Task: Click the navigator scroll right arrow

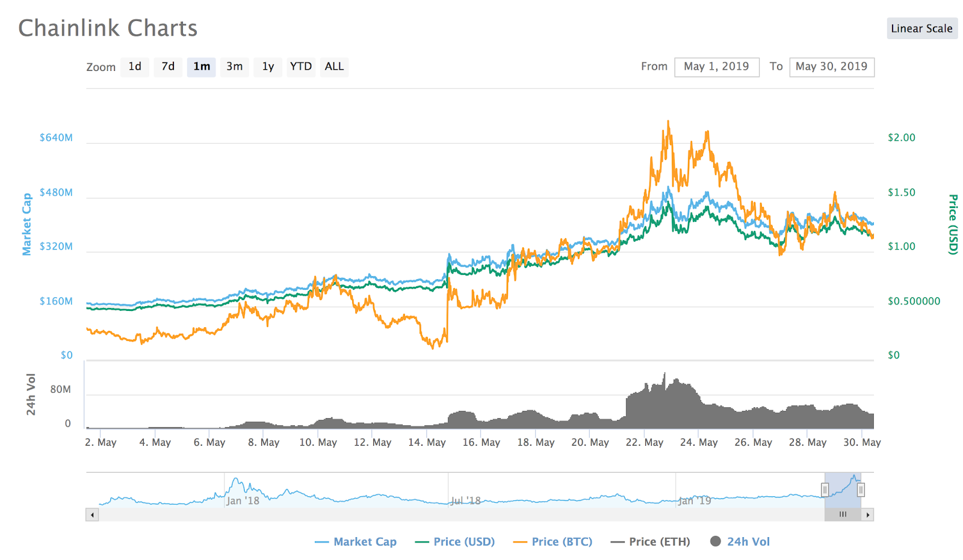Action: pos(867,515)
